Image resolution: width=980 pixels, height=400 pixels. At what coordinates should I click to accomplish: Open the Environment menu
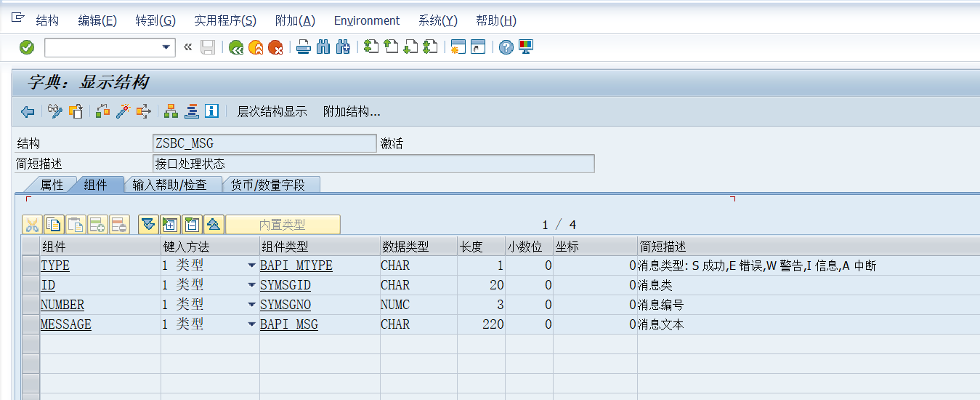click(367, 20)
